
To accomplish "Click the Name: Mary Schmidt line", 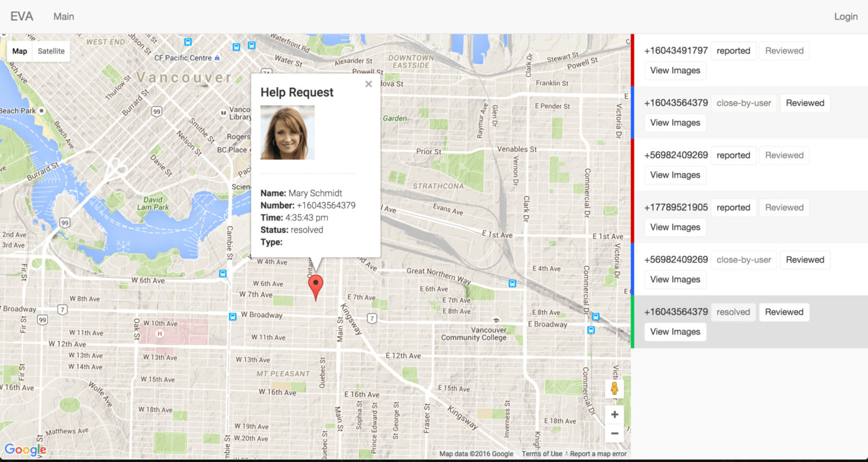I will 301,193.
